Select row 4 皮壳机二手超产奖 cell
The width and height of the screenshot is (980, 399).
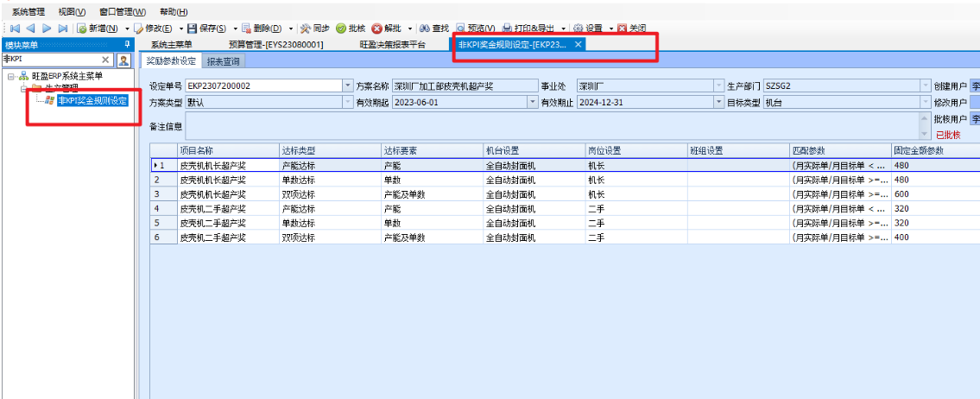[228, 209]
